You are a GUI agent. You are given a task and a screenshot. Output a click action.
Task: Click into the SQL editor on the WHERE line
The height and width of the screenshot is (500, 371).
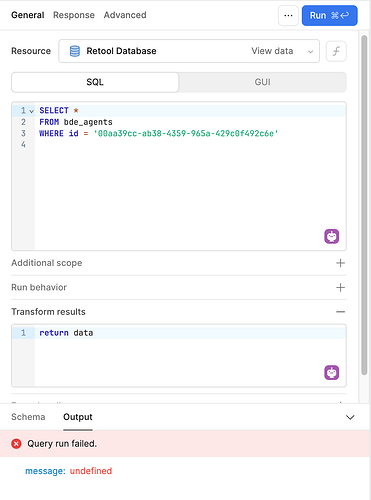click(190, 133)
